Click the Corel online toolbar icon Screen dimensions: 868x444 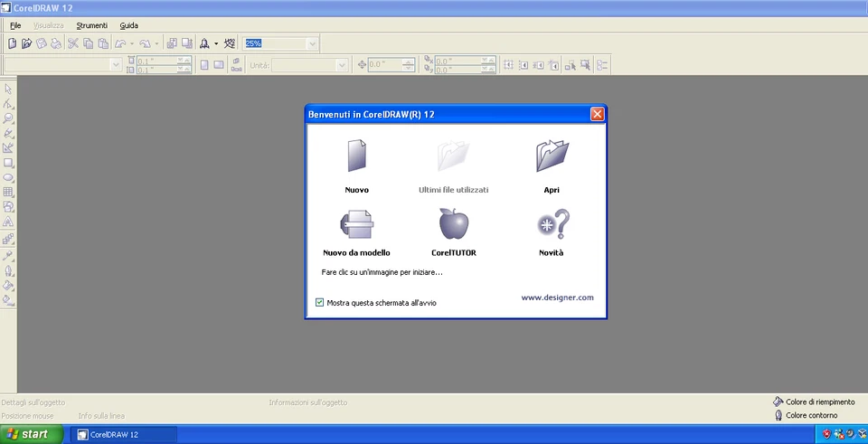pyautogui.click(x=231, y=43)
